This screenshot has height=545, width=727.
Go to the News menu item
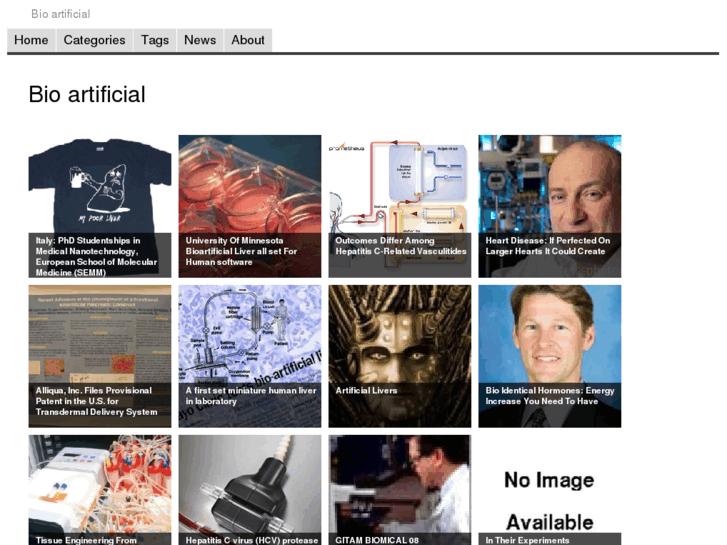tap(200, 40)
